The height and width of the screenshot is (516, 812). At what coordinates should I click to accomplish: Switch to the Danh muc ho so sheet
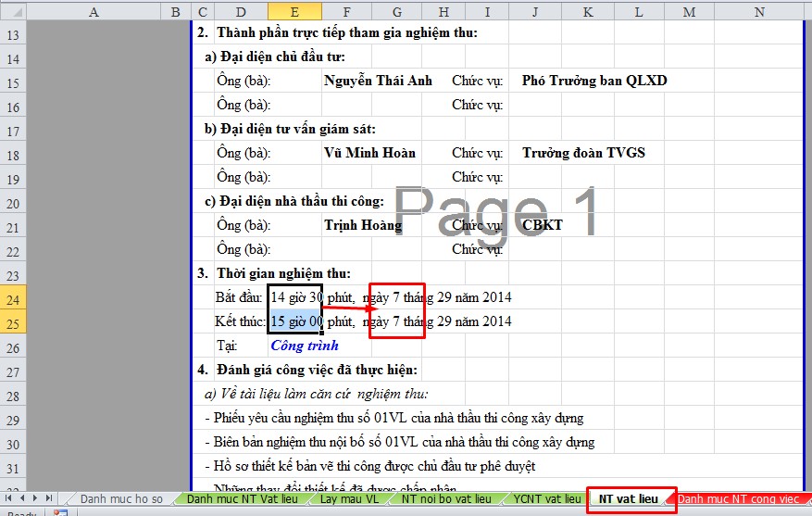coord(120,498)
